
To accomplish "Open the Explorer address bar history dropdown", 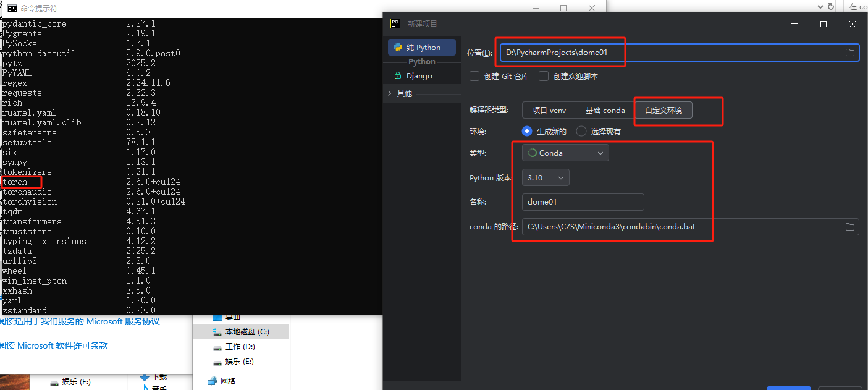I will point(820,6).
